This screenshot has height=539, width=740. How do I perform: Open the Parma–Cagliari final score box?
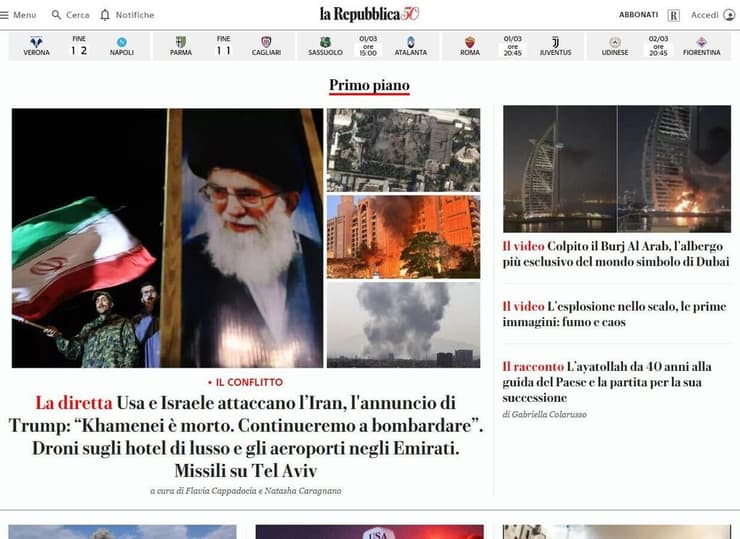(223, 45)
